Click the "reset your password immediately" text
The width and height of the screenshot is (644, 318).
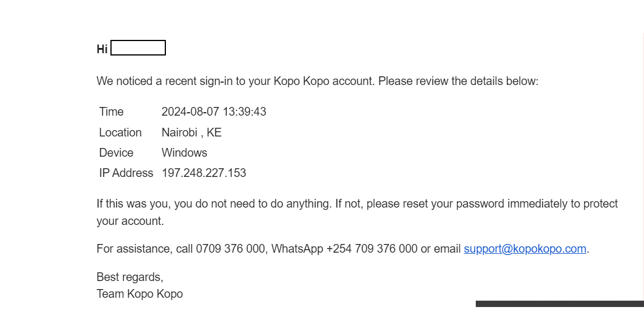click(x=461, y=204)
